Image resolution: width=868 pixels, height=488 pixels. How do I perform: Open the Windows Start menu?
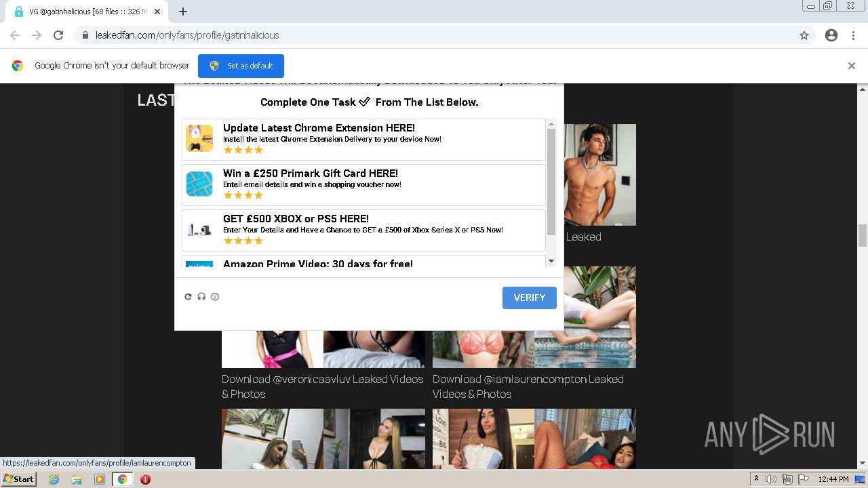pyautogui.click(x=18, y=479)
